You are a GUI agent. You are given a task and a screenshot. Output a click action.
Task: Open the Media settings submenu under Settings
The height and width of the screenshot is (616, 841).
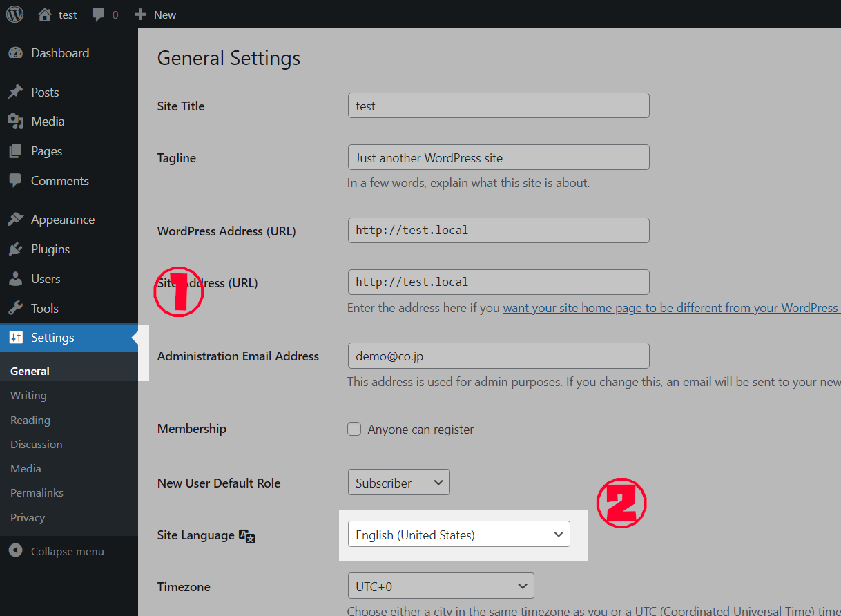tap(26, 468)
